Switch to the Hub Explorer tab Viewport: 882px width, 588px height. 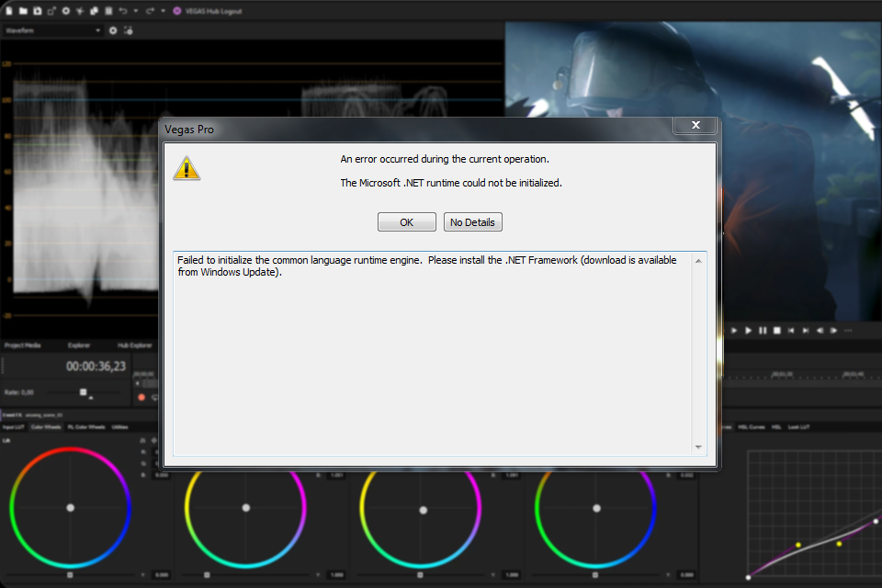[x=134, y=345]
